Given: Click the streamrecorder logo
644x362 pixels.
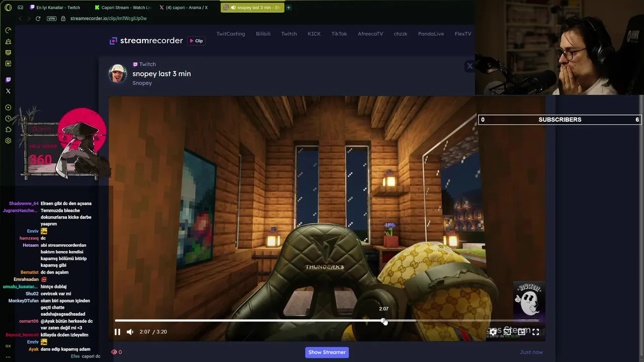Looking at the screenshot, I should tap(146, 41).
